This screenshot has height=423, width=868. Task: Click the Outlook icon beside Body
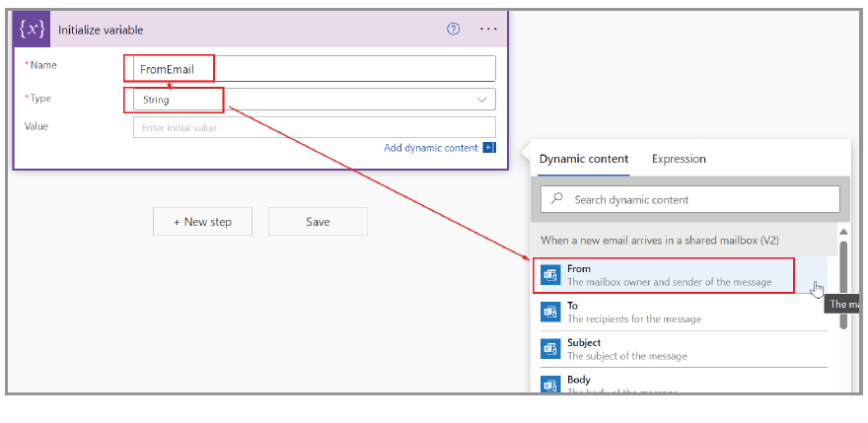point(550,385)
